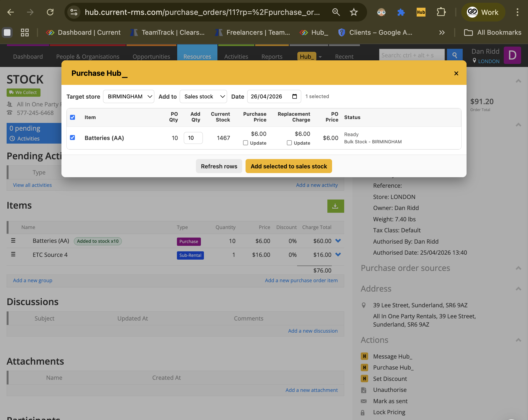Open the Work profile switcher
528x420 pixels.
click(x=483, y=12)
